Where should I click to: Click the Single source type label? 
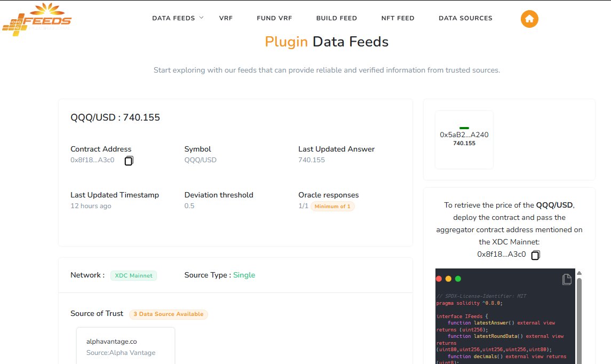244,275
